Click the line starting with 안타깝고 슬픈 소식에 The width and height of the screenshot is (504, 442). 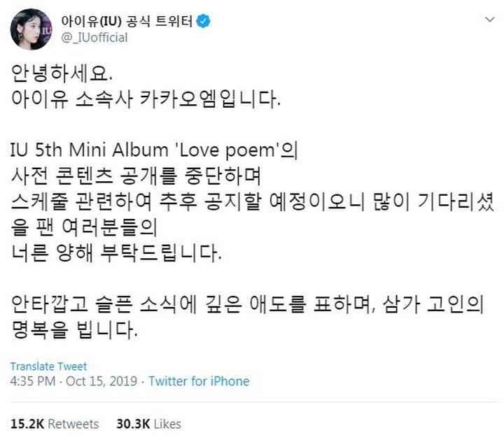coord(248,304)
